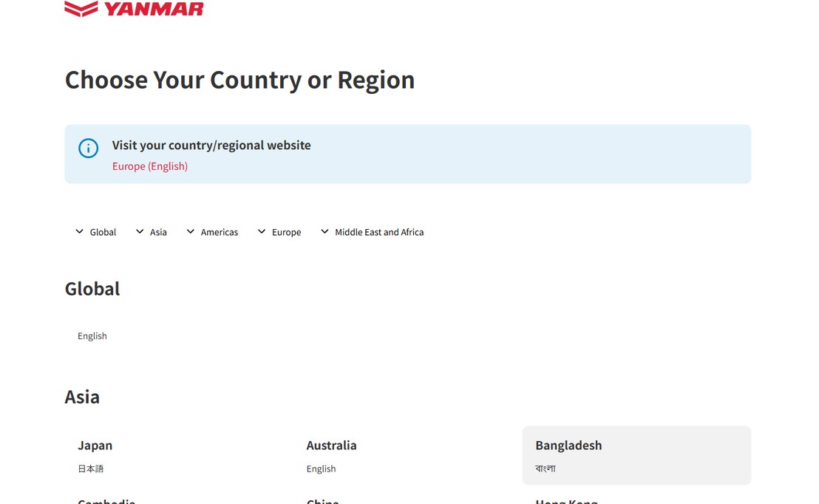Open the Bangladesh country card
This screenshot has width=819, height=504.
pos(636,455)
